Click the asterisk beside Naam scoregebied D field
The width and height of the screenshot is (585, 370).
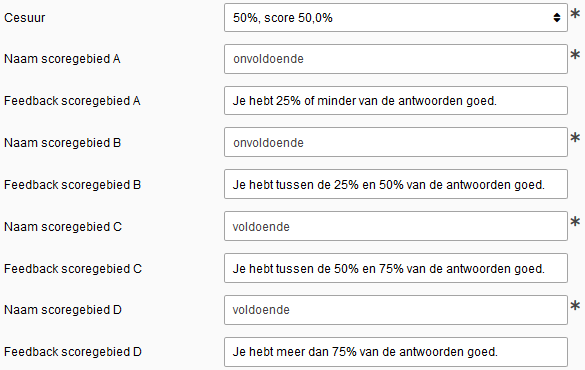(575, 305)
